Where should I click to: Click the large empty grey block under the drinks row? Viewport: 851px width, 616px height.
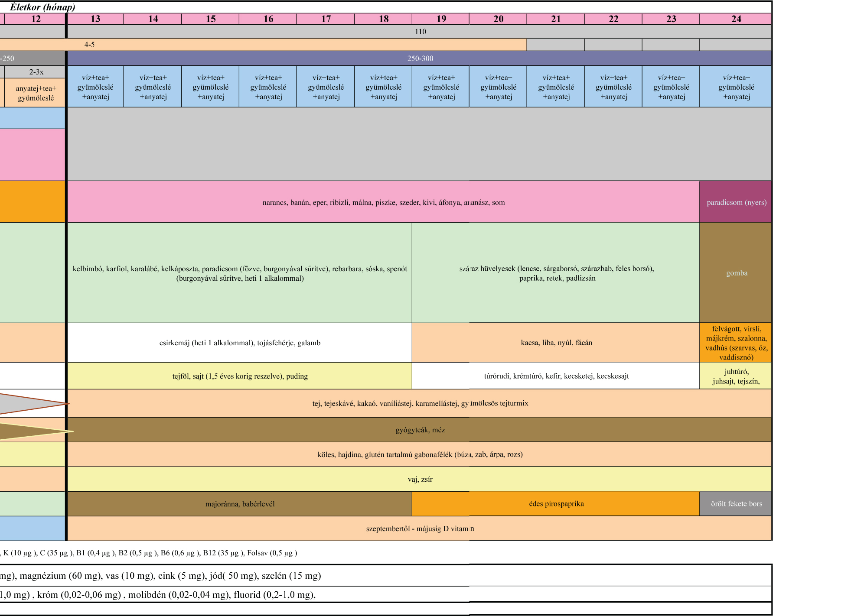click(x=420, y=144)
